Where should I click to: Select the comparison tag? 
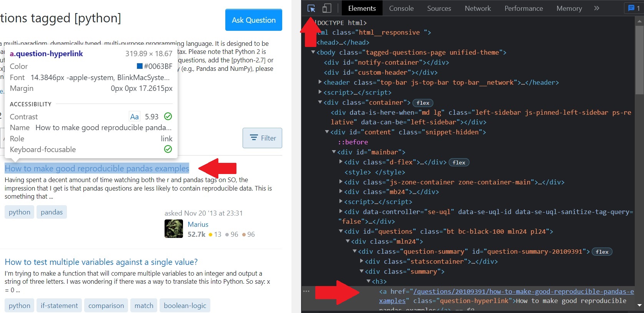point(106,306)
